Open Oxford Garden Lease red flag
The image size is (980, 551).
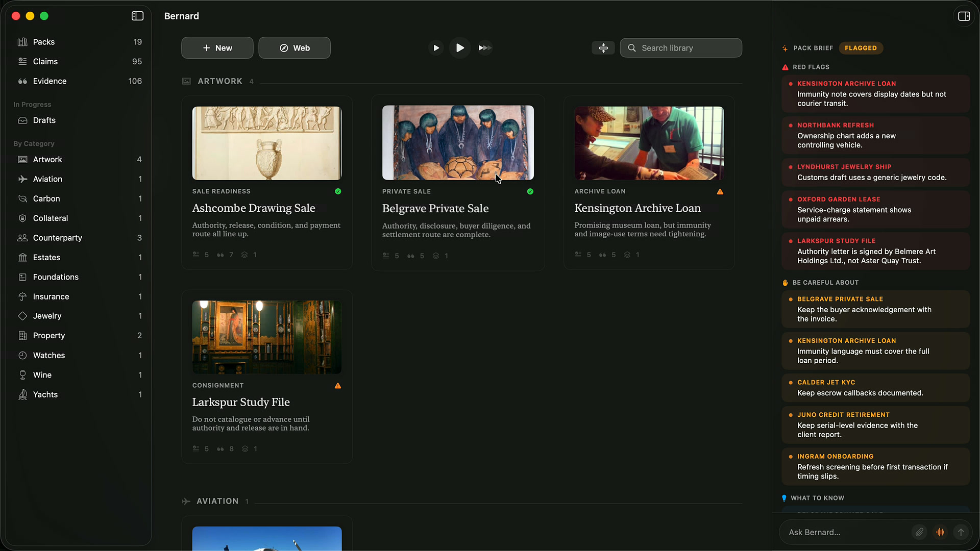[875, 209]
